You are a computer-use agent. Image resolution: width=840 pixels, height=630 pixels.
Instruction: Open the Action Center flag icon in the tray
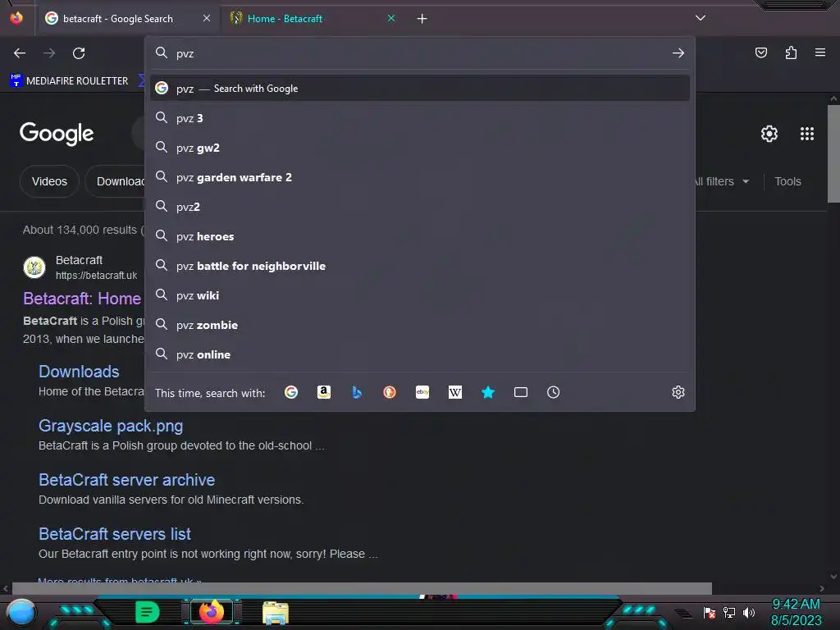coord(710,612)
